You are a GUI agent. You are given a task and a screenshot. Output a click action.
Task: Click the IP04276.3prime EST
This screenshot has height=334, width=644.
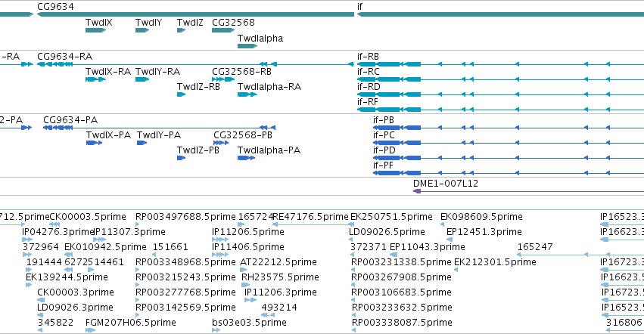click(27, 240)
